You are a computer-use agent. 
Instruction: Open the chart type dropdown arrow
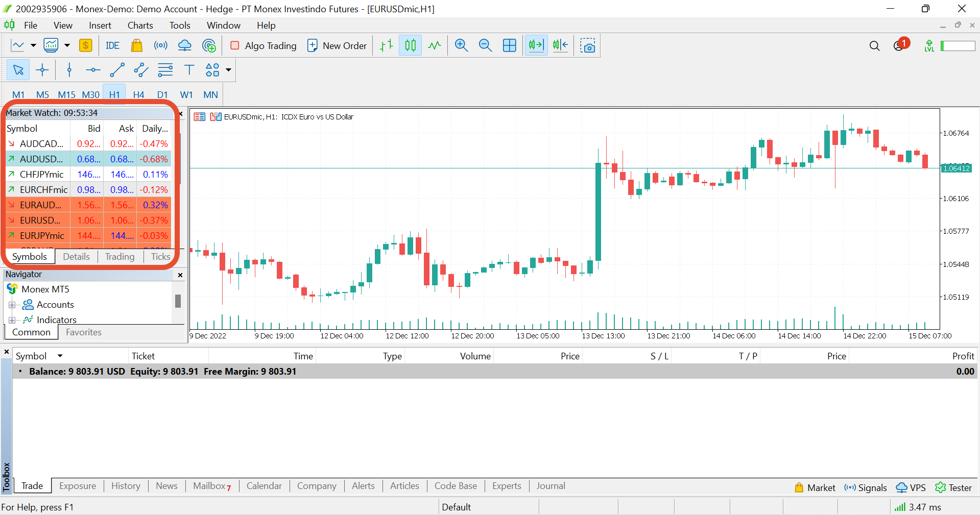33,45
